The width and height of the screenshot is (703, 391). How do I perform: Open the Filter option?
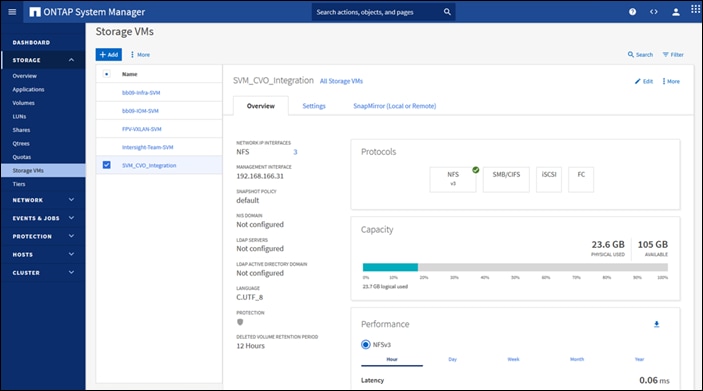tap(673, 55)
